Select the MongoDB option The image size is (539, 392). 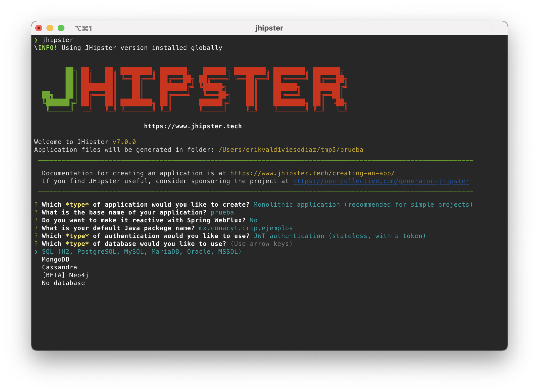click(x=55, y=260)
